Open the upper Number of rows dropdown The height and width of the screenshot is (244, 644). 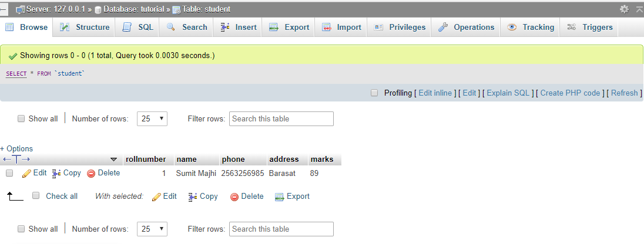pyautogui.click(x=152, y=118)
